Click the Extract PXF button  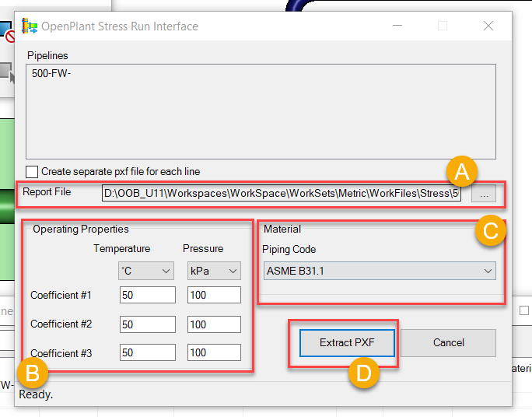coord(347,342)
